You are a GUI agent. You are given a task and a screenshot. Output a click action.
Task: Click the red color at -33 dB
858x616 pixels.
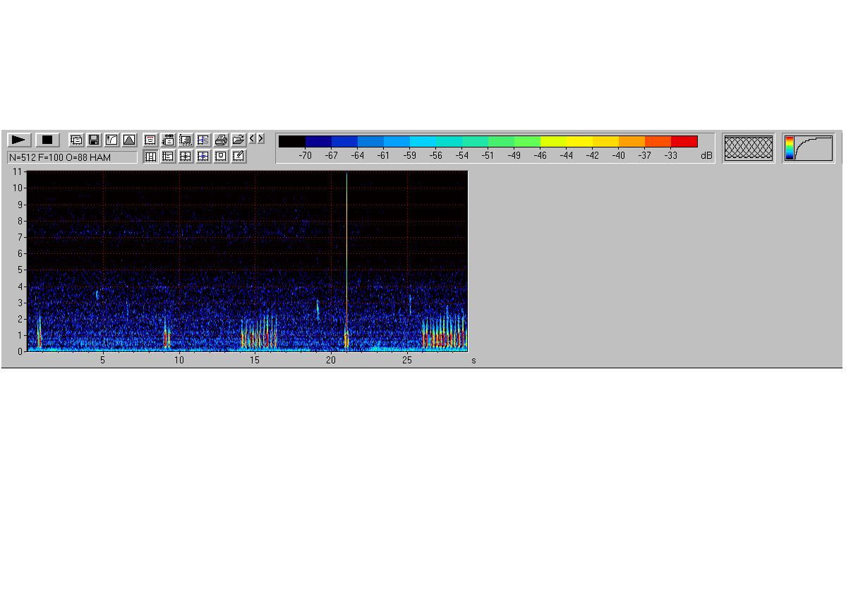coord(684,141)
